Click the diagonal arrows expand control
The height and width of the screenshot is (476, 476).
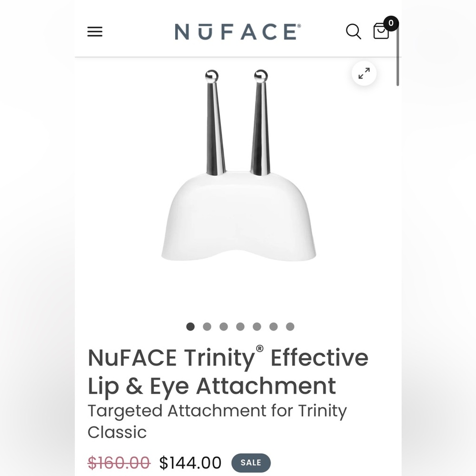364,73
